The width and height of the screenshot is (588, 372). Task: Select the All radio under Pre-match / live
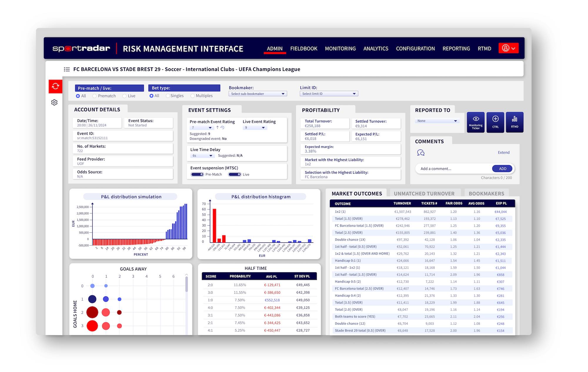pyautogui.click(x=78, y=96)
